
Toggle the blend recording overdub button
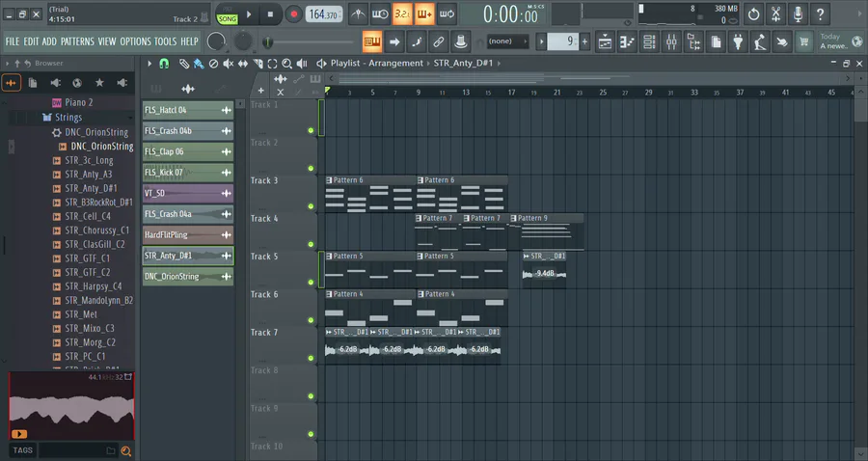pos(424,14)
